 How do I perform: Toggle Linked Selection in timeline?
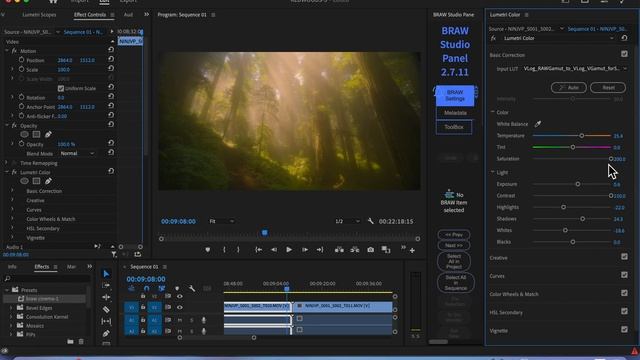tap(162, 289)
